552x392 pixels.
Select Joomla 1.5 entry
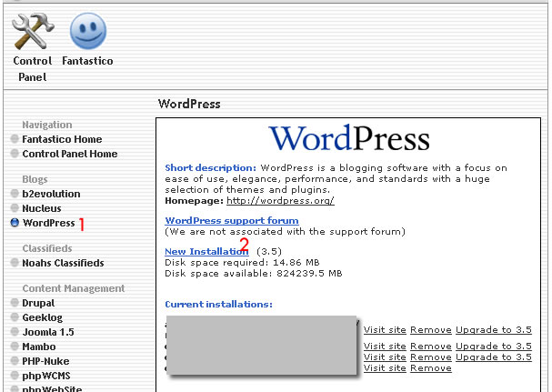pyautogui.click(x=48, y=332)
